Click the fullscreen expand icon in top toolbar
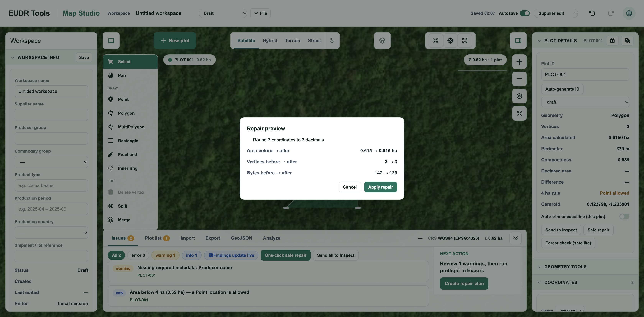The image size is (644, 317). coord(465,40)
